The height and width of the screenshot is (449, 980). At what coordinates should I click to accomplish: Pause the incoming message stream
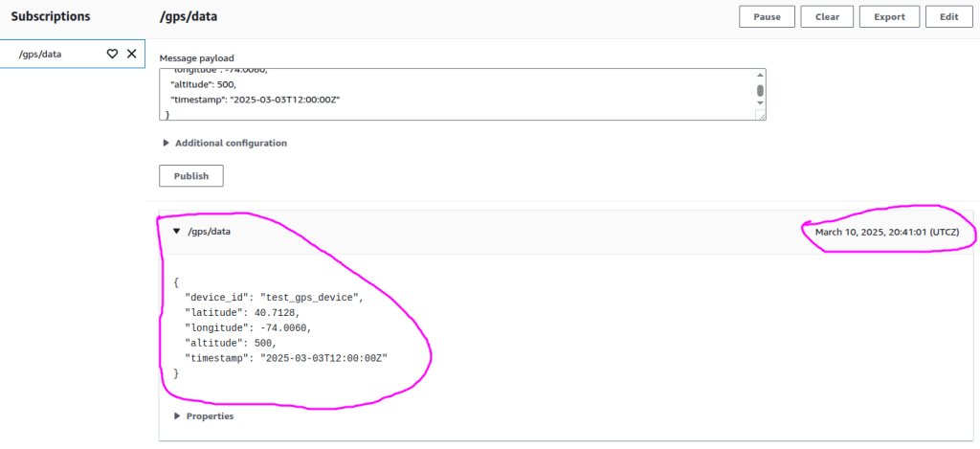point(767,16)
